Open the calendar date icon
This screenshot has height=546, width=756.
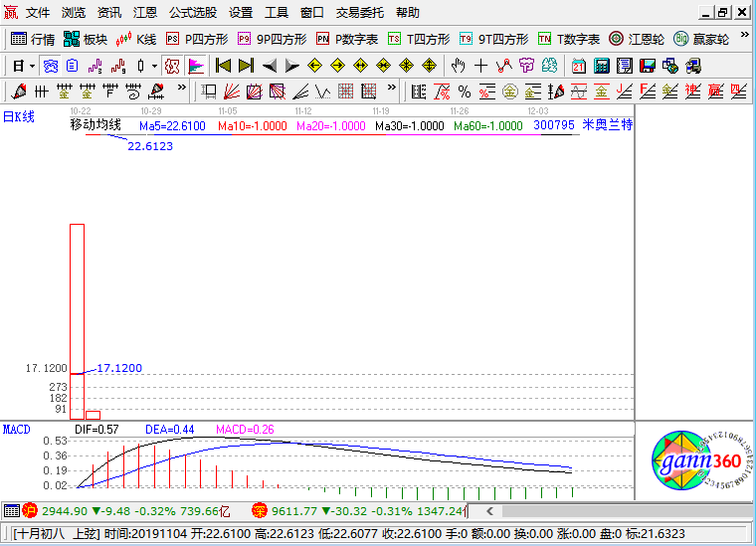(x=579, y=66)
